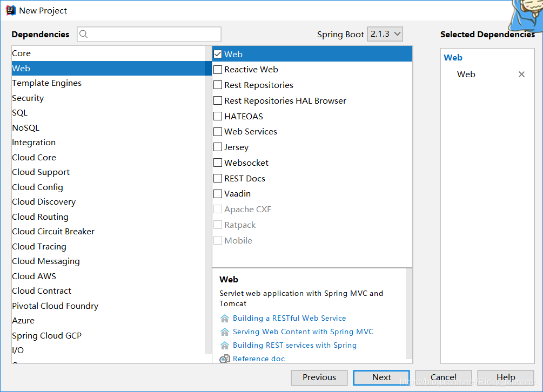The image size is (543, 392).
Task: Enable the Websocket checkbox
Action: (218, 163)
